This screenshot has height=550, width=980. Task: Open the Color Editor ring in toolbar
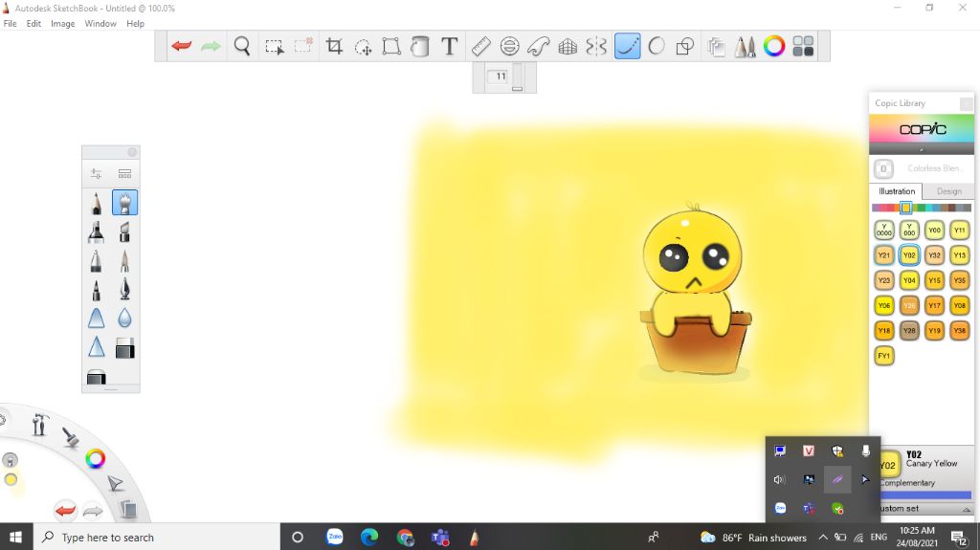773,46
